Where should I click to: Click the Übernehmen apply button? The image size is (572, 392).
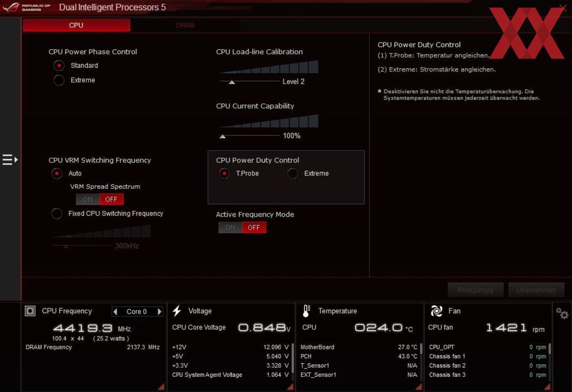(536, 290)
